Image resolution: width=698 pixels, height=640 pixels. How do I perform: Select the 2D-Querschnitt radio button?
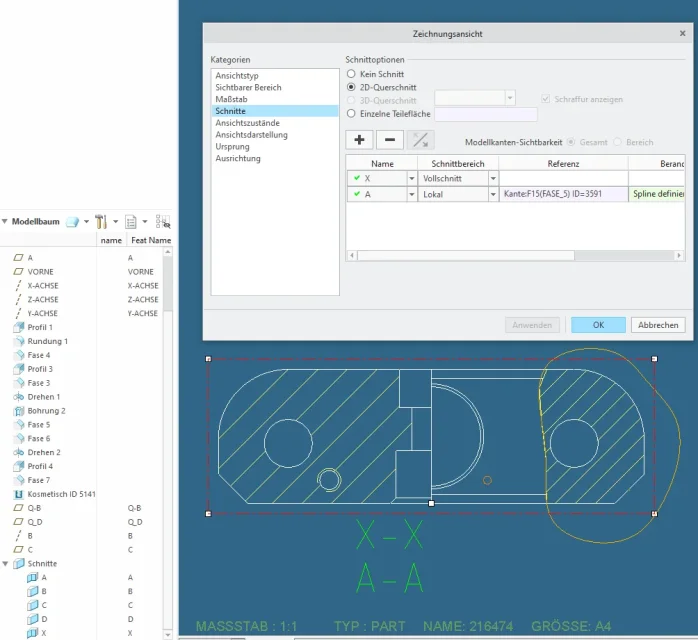(x=351, y=87)
